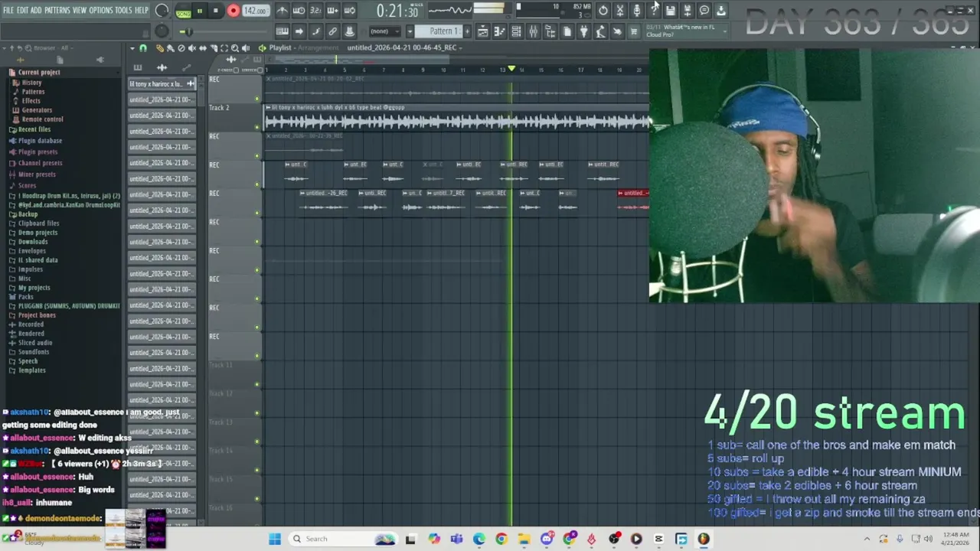Open the audio editor scissors icon
The height and width of the screenshot is (551, 980).
(x=620, y=11)
